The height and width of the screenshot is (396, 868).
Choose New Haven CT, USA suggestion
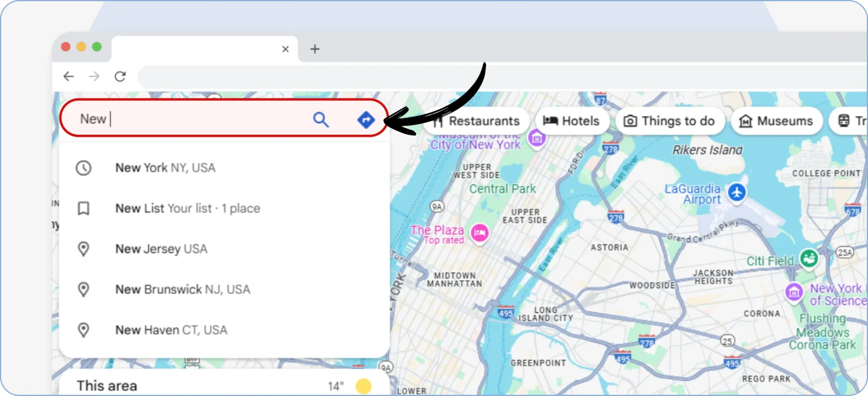pos(171,330)
